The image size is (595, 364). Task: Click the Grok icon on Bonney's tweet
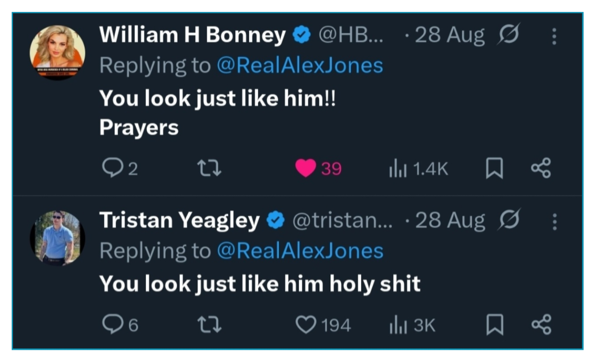pos(508,35)
